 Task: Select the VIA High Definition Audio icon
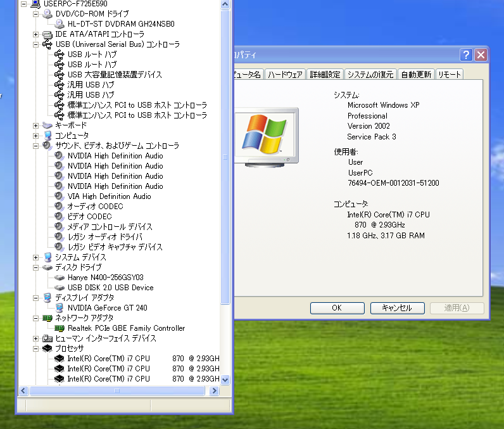click(x=59, y=196)
